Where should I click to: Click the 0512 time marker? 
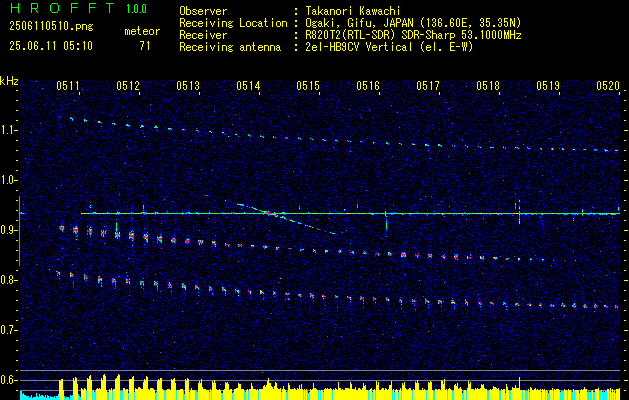coord(128,85)
